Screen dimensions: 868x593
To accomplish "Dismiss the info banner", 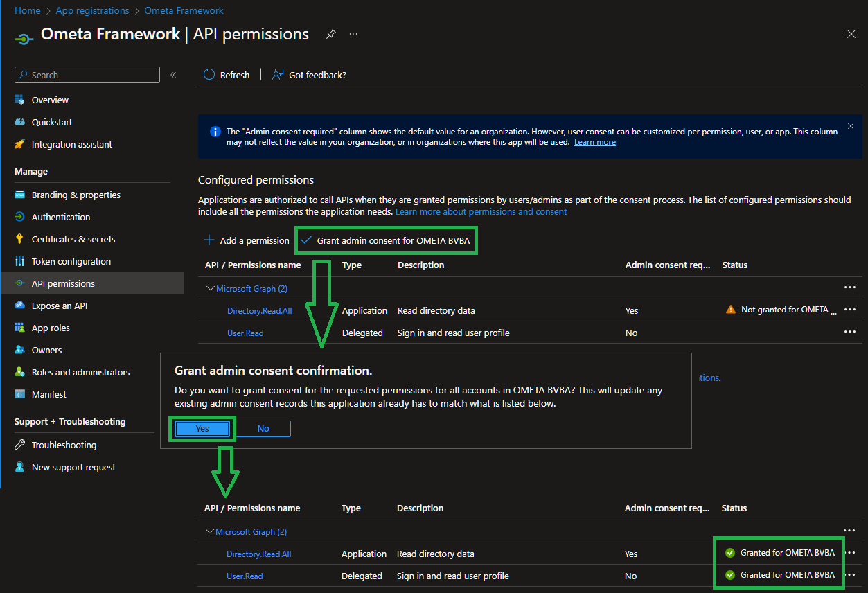I will click(x=851, y=127).
